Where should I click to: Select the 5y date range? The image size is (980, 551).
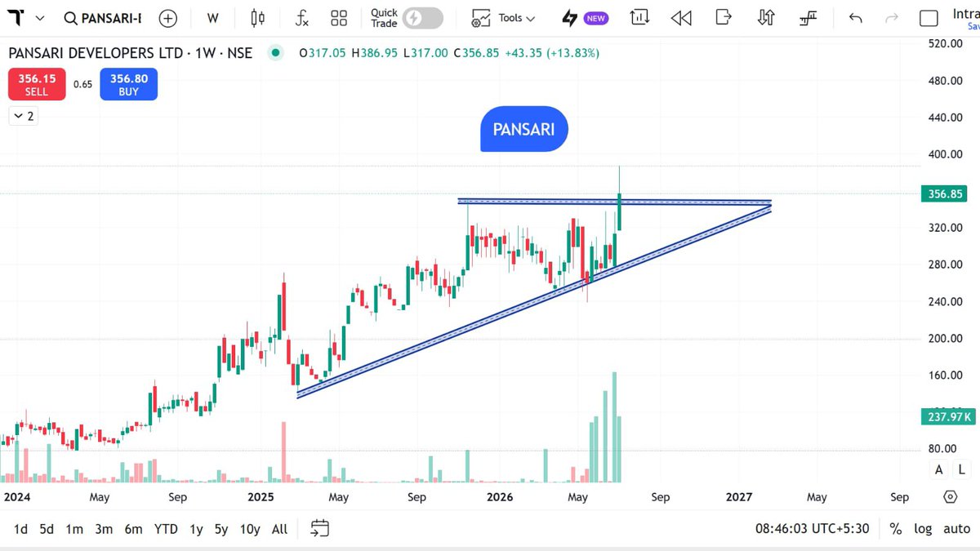[221, 529]
